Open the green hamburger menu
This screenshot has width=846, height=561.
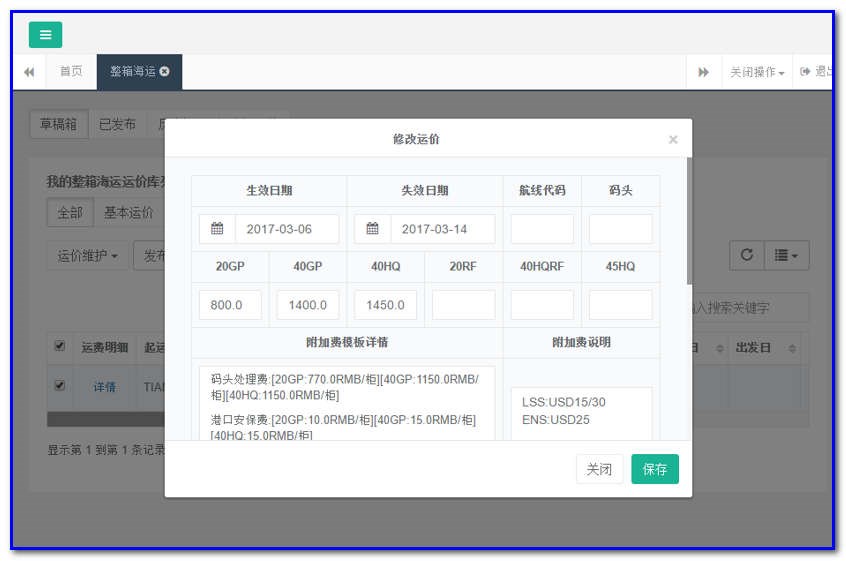(45, 35)
